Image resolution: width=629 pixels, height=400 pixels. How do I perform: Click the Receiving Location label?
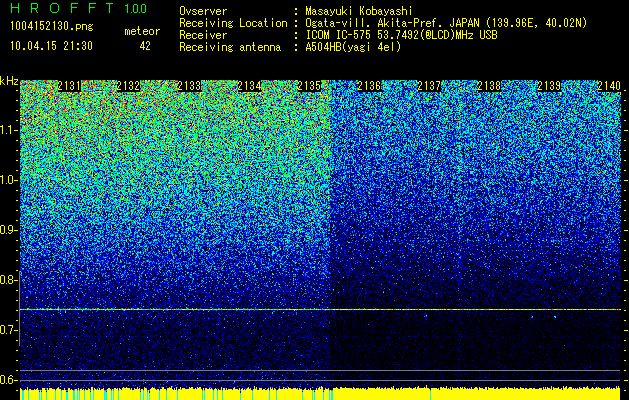(233, 23)
